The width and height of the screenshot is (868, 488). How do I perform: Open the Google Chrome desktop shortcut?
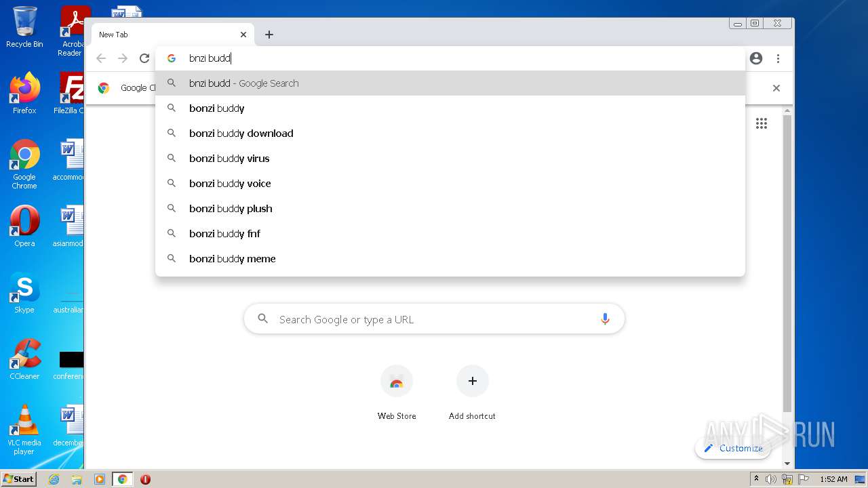point(24,164)
